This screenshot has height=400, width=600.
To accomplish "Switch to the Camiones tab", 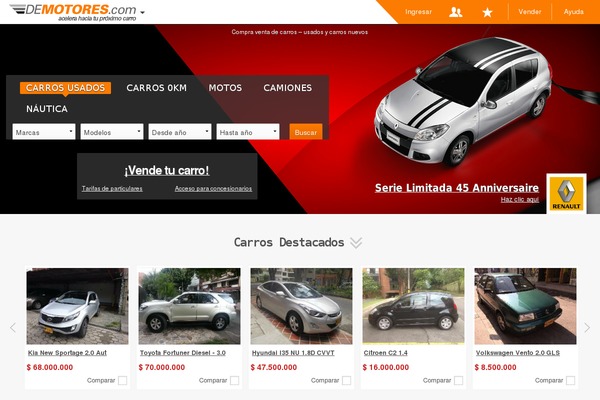I will pos(288,88).
